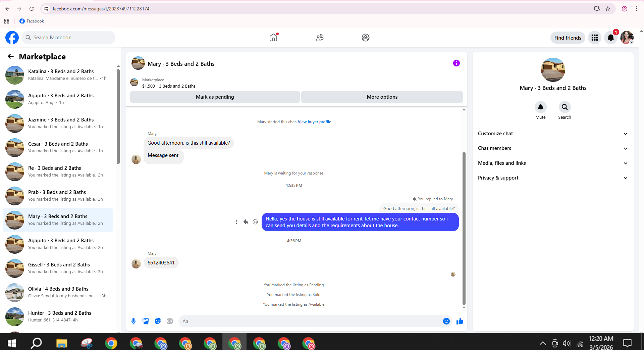This screenshot has width=644, height=350.
Task: Show hidden system tray icons chevron
Action: click(x=543, y=343)
